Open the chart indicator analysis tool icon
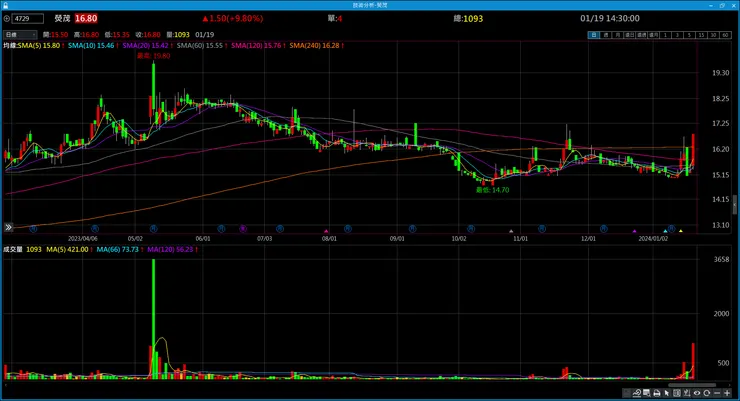The width and height of the screenshot is (740, 401). coord(637,393)
